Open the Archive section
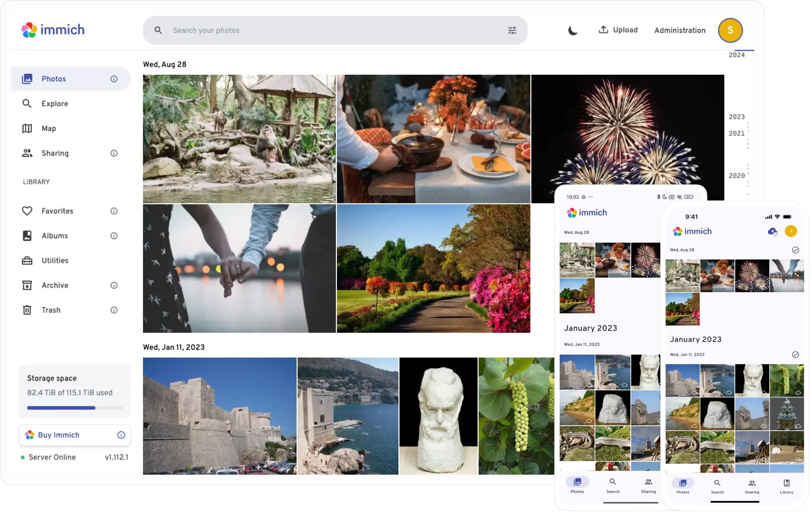Screen dimensions: 812x523 pyautogui.click(x=55, y=285)
